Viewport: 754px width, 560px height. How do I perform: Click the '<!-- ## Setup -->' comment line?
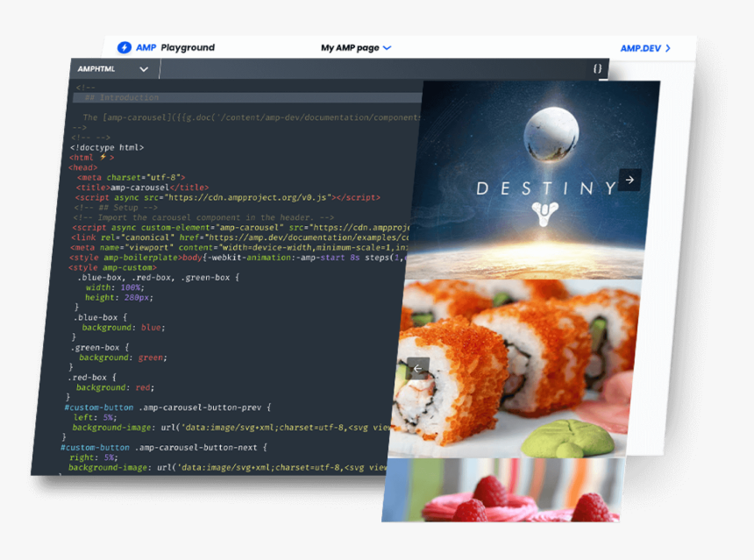pyautogui.click(x=116, y=208)
